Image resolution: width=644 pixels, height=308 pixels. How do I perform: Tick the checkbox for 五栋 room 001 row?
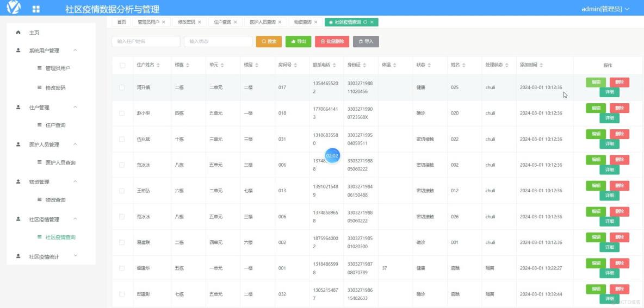click(122, 268)
